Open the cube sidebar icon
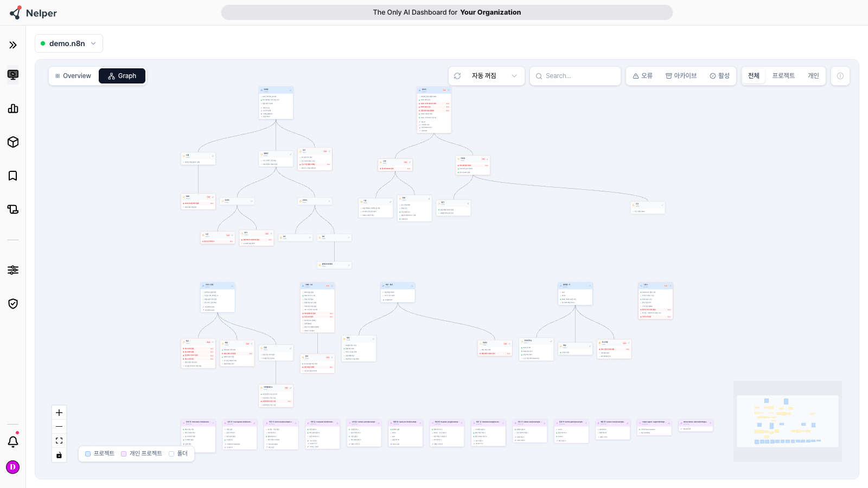This screenshot has height=488, width=868. tap(13, 142)
